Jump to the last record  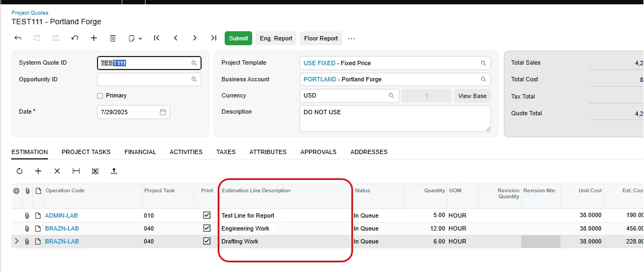[213, 38]
